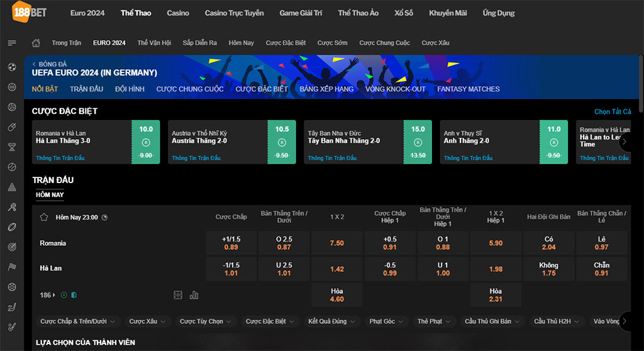Select the trophy sidebar icon
Viewport: 644px width, 351px height.
12,147
